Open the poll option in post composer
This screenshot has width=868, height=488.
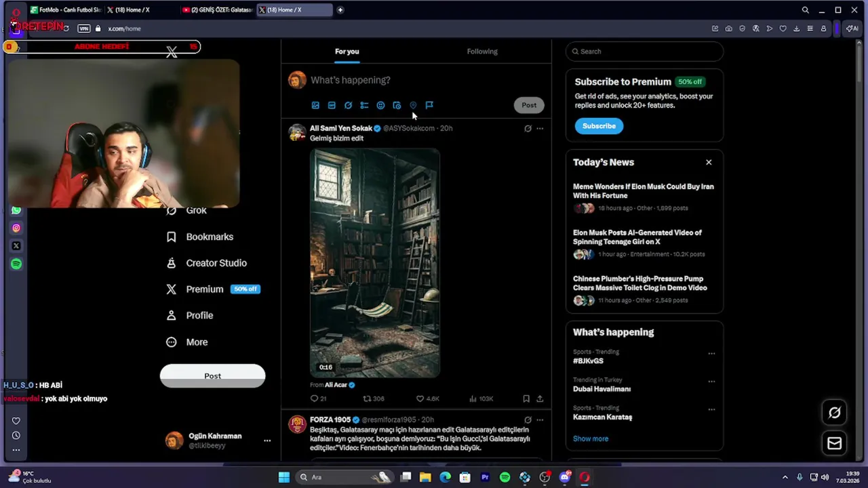coord(364,105)
